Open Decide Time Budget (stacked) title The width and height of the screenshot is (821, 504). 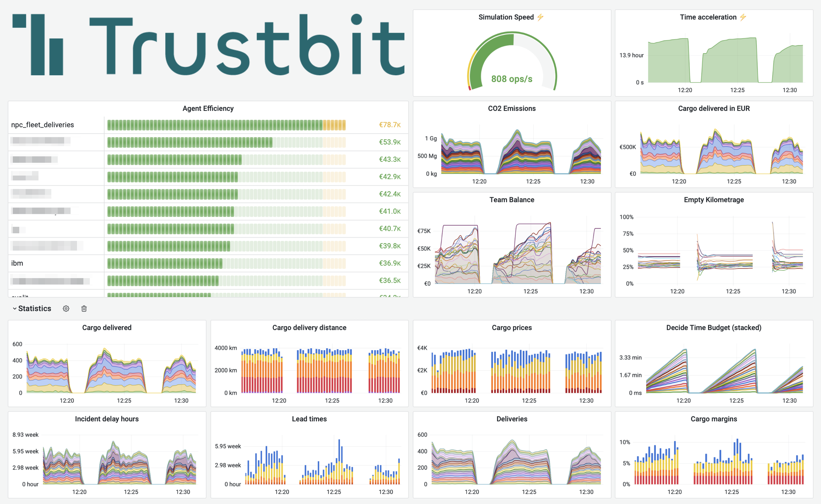click(x=714, y=328)
